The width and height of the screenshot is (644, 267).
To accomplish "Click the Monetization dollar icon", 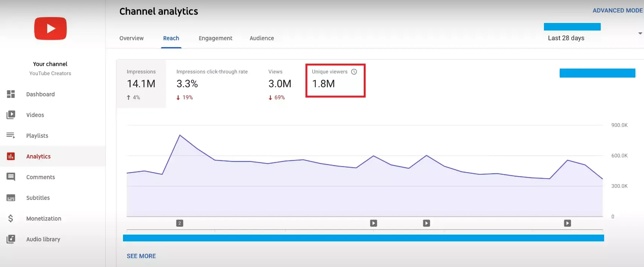I will [x=11, y=218].
